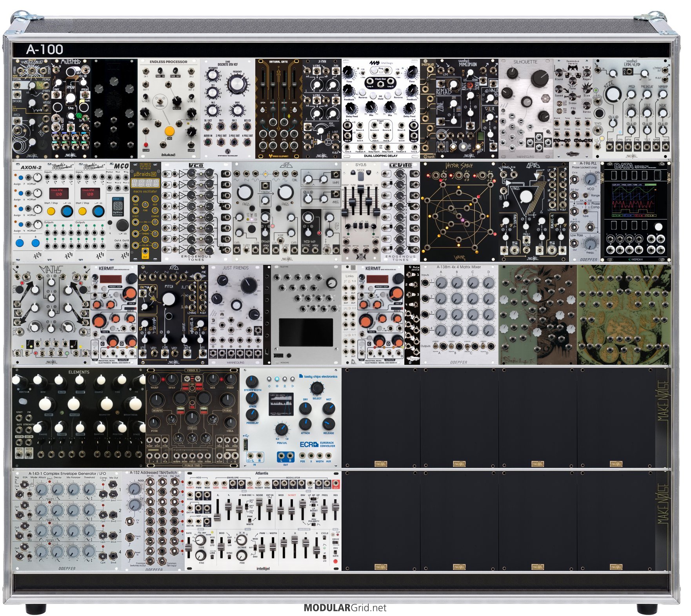Click the POS/LVL knob on ECR+
Screen dimensions: 691x616
(x=282, y=430)
